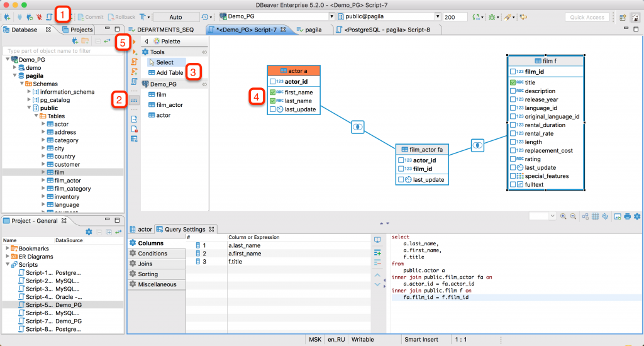
Task: Click the result row limit 200 field
Action: (455, 17)
